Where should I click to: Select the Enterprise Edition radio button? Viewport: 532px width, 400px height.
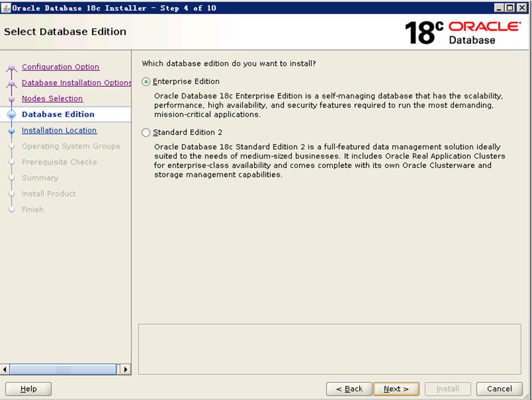click(x=146, y=82)
